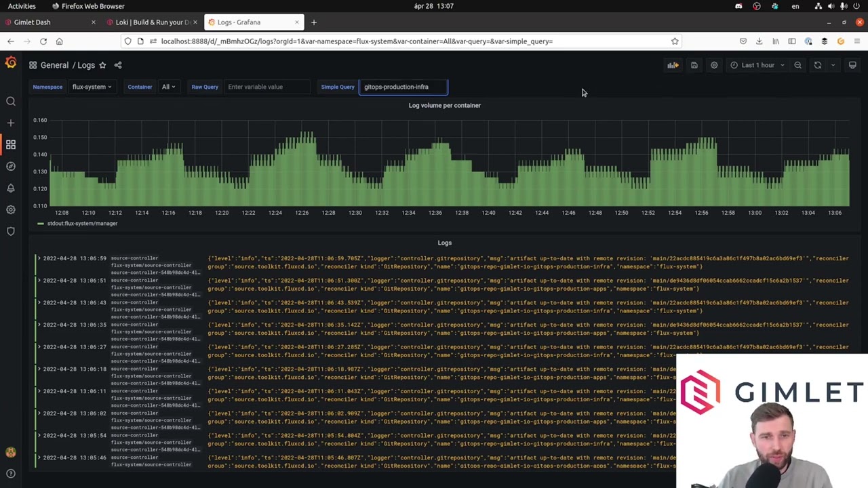Expand the log row at 13:06:59
Viewport: 868px width, 488px height.
[x=39, y=258]
